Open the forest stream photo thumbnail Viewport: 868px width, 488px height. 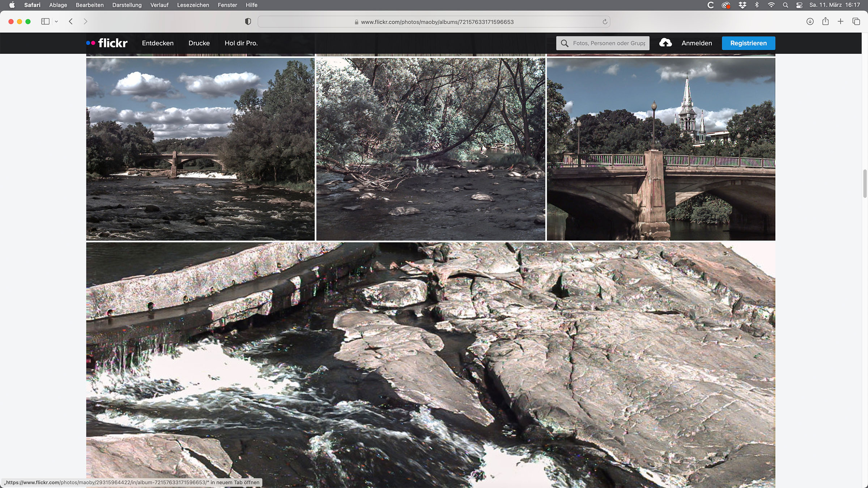431,149
